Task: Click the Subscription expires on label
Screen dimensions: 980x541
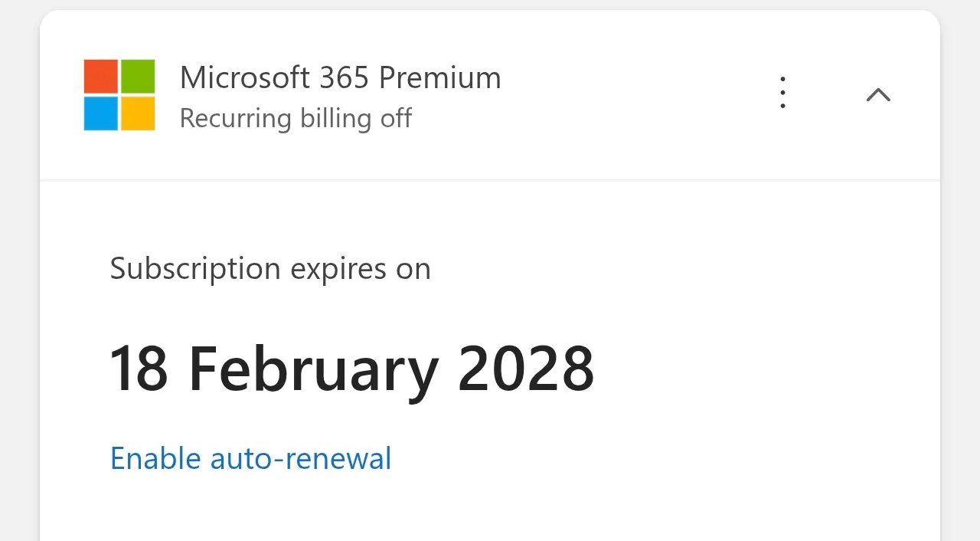Action: [x=270, y=269]
